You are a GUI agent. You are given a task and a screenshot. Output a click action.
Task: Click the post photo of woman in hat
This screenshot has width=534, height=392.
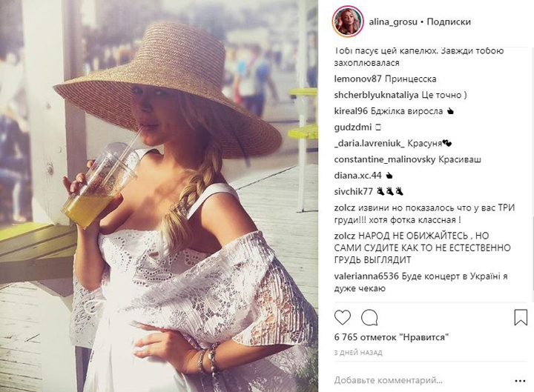(159, 196)
